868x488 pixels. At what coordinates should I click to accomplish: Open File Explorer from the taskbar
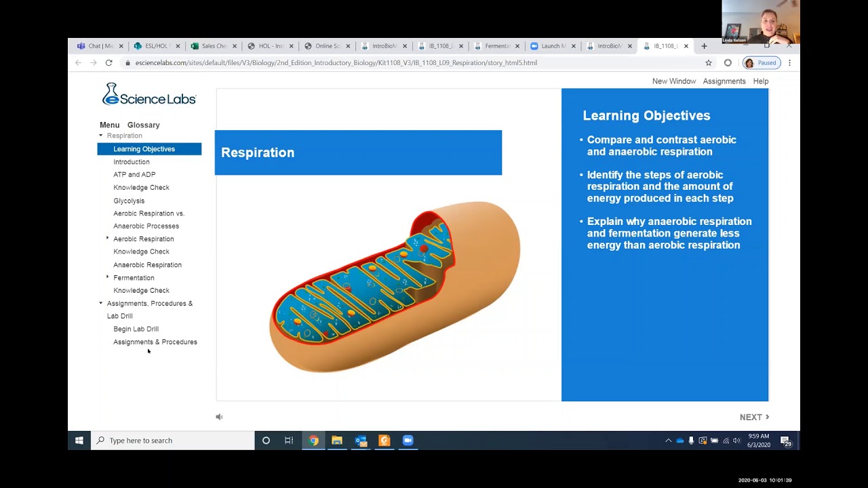pos(337,441)
